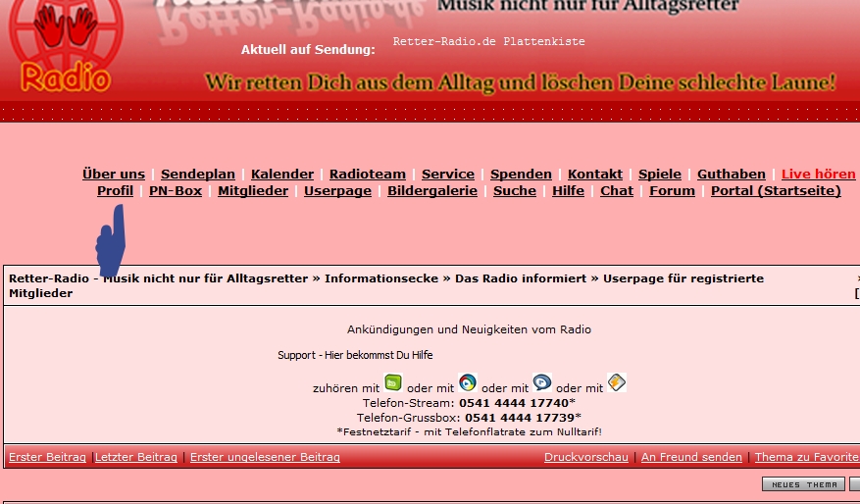Listen with the green RealPlayer icon
This screenshot has height=504, width=860.
click(x=392, y=382)
